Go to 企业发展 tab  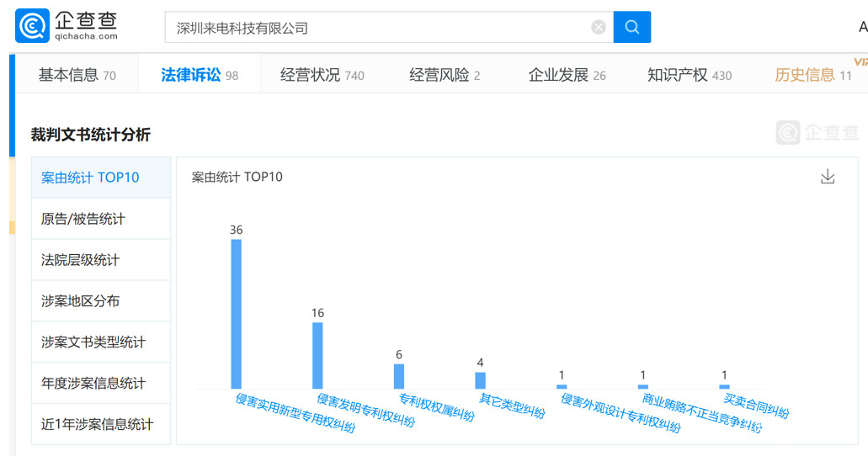567,75
